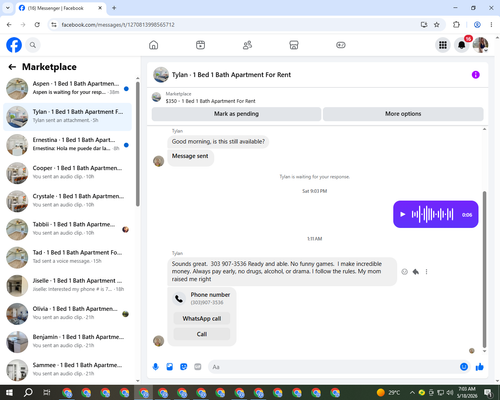This screenshot has height=400, width=500.
Task: Open Olivia apartment conversation
Action: click(x=67, y=314)
